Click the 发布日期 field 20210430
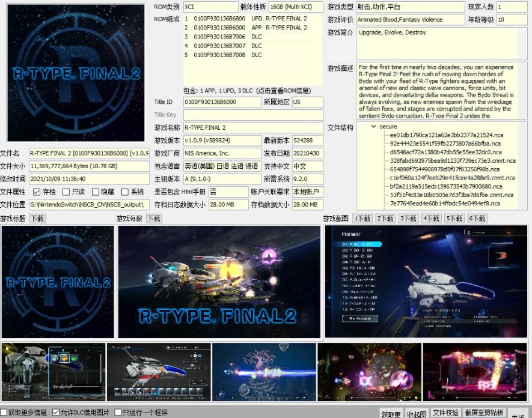Image resolution: width=532 pixels, height=418 pixels. pyautogui.click(x=307, y=154)
